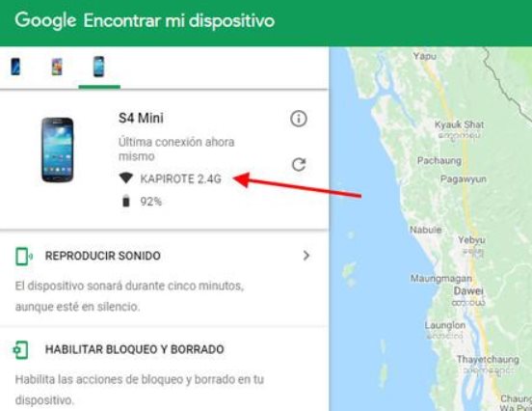Image resolution: width=532 pixels, height=411 pixels.
Task: Choose HABILITAR BLOQUEO Y BORRADO option
Action: 135,349
